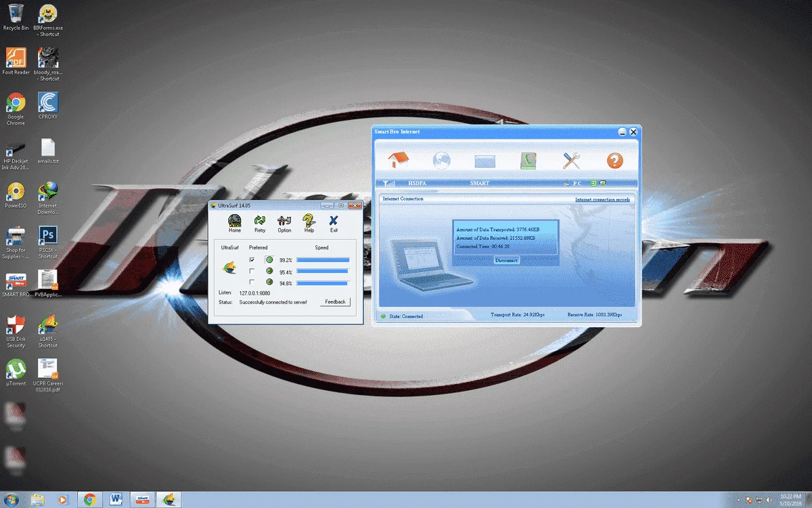Select the SMART BRO desktop icon

click(16, 285)
